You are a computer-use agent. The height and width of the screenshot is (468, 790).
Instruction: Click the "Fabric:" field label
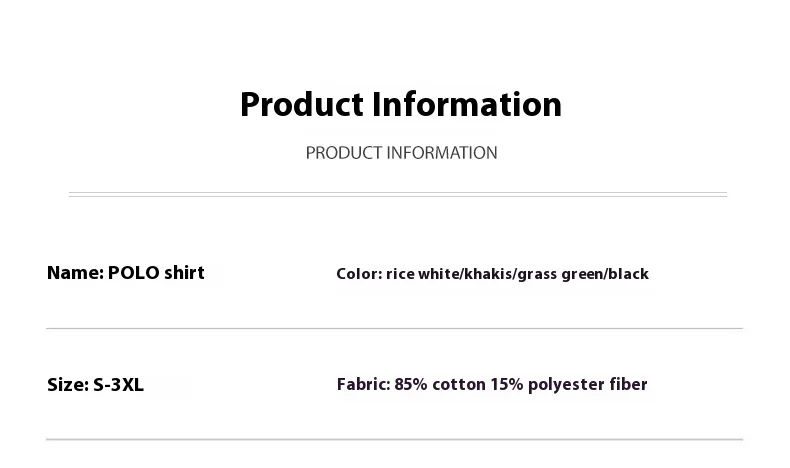coord(363,385)
